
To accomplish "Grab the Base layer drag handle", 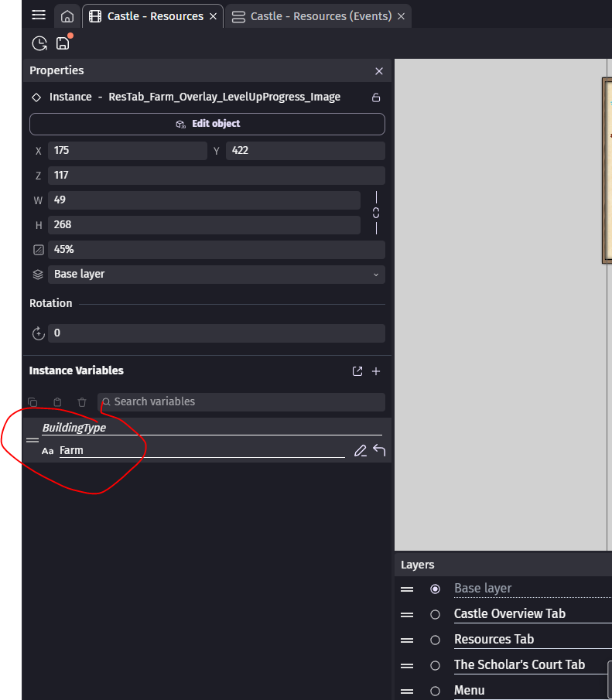I will click(406, 589).
